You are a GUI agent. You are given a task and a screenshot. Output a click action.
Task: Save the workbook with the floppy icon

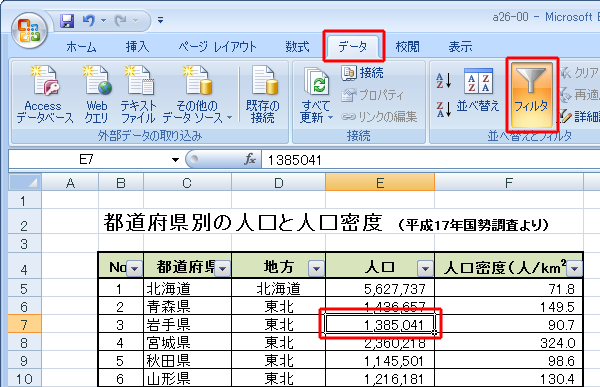(67, 21)
